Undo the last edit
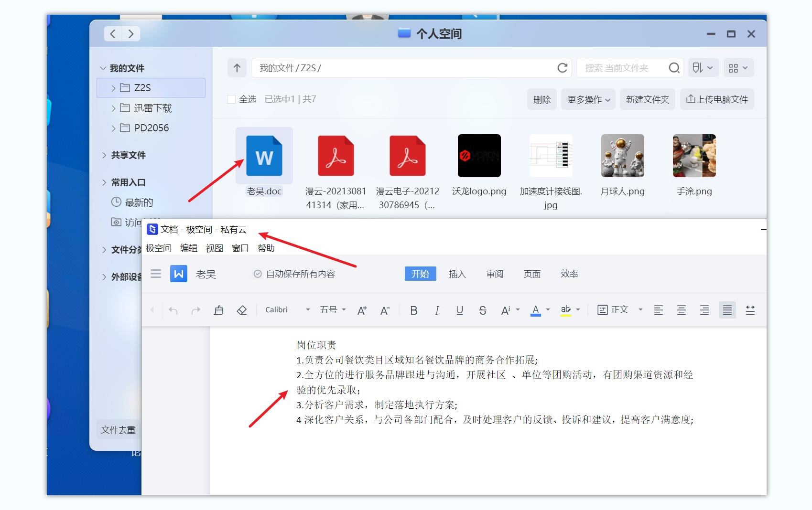Screen dimensions: 812x510 (x=173, y=310)
